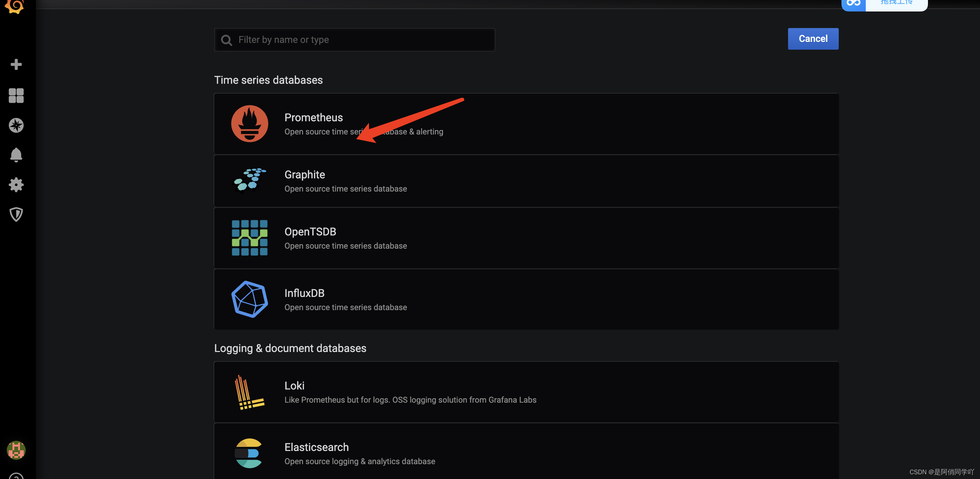This screenshot has height=479, width=980.
Task: Click the 'Logging & document databases' heading
Action: 290,348
